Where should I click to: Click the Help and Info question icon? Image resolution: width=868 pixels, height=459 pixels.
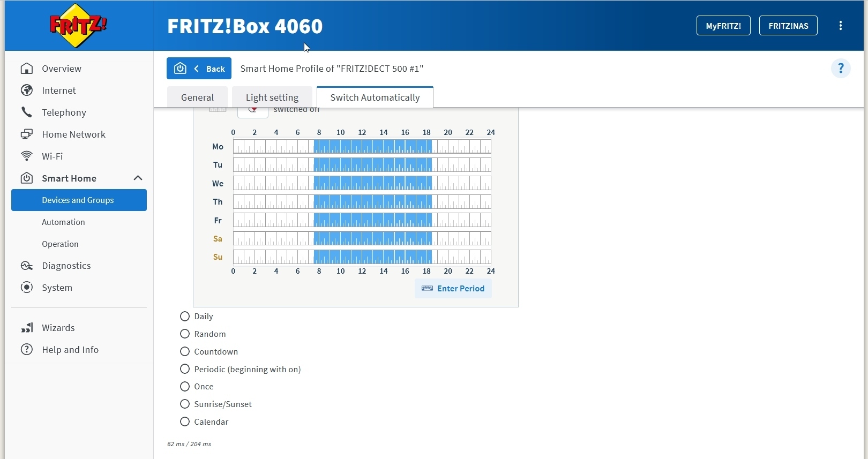tap(27, 350)
